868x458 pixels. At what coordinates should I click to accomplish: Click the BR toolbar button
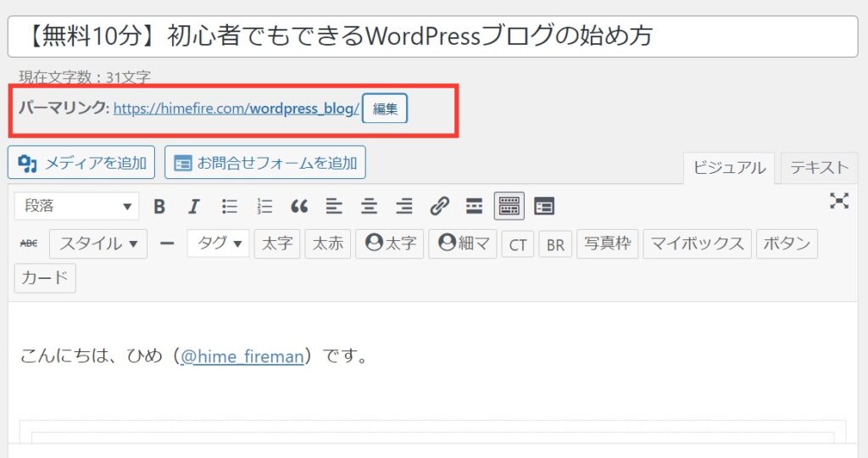click(555, 245)
